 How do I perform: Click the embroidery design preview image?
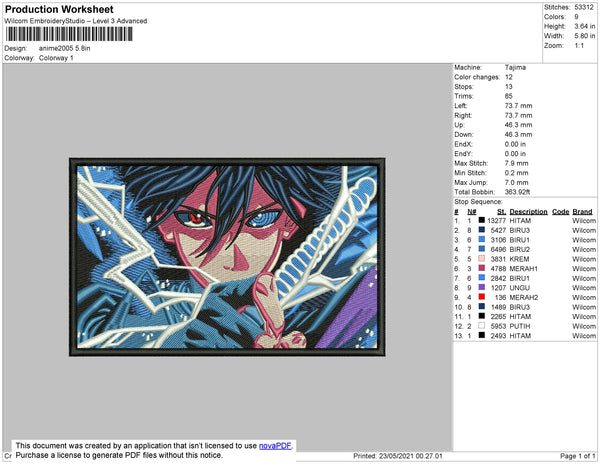227,257
